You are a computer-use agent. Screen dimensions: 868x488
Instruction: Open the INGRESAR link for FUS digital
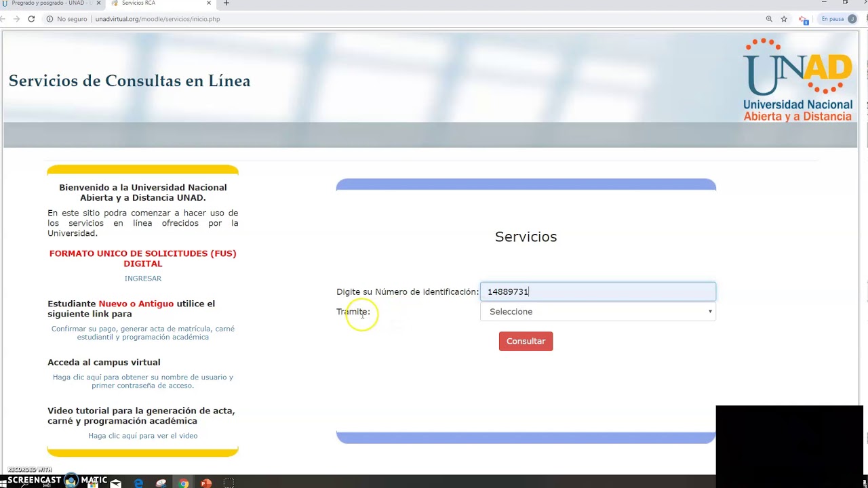pyautogui.click(x=143, y=279)
